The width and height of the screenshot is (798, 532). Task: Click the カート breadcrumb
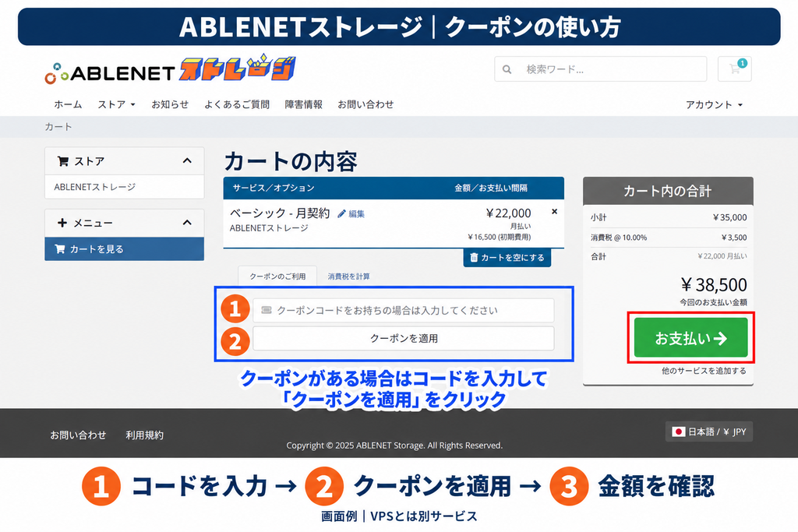pyautogui.click(x=58, y=127)
